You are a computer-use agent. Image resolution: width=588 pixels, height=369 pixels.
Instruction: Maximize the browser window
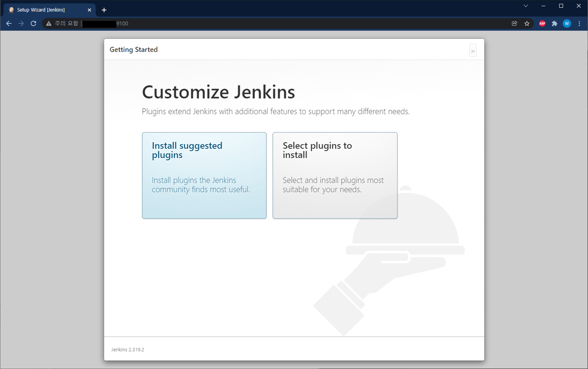[x=561, y=6]
